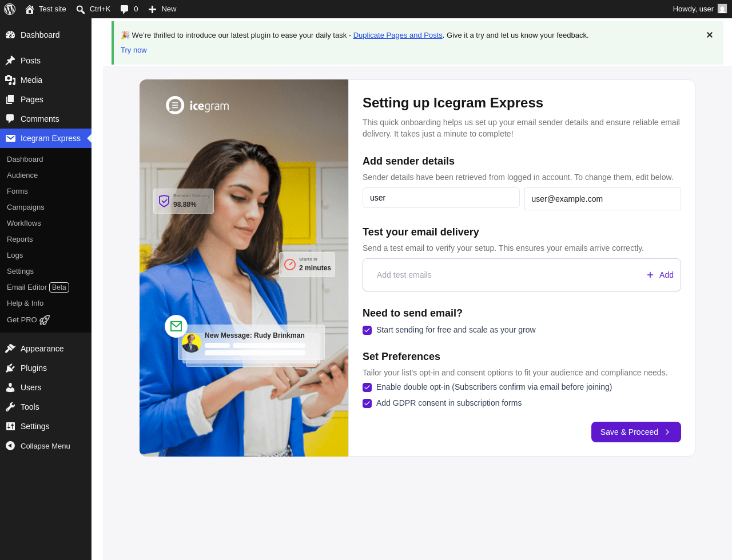Toggle Enable double opt-in checkbox
732x560 pixels.
coord(367,387)
